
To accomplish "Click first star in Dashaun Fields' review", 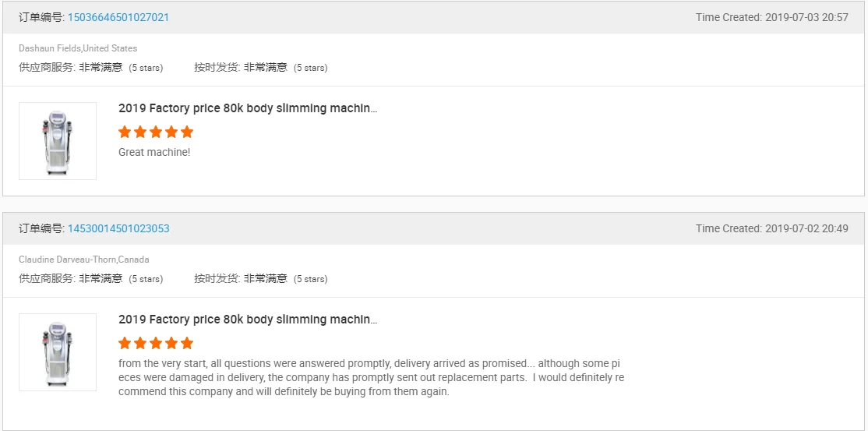I will (125, 132).
